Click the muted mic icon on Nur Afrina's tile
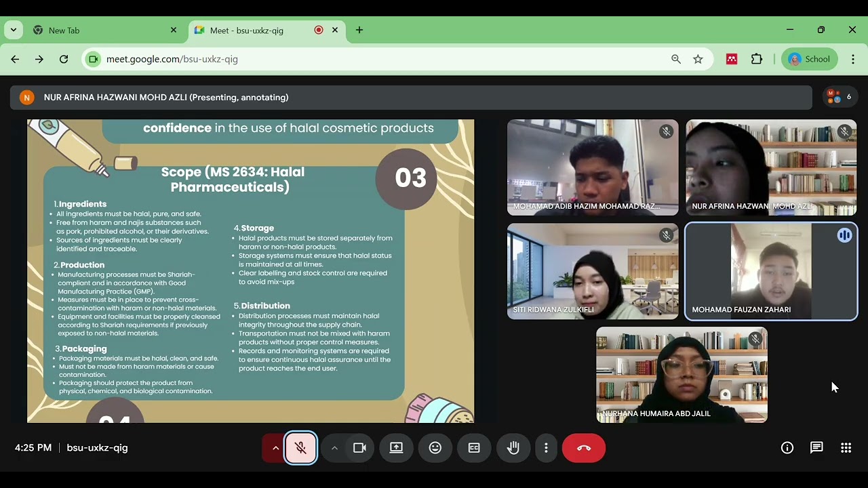The height and width of the screenshot is (488, 868). 844,131
